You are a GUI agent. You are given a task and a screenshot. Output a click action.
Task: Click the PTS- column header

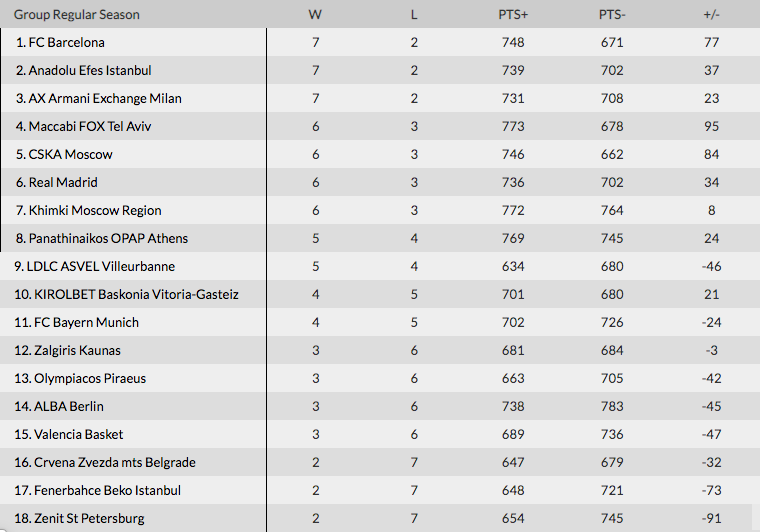612,15
